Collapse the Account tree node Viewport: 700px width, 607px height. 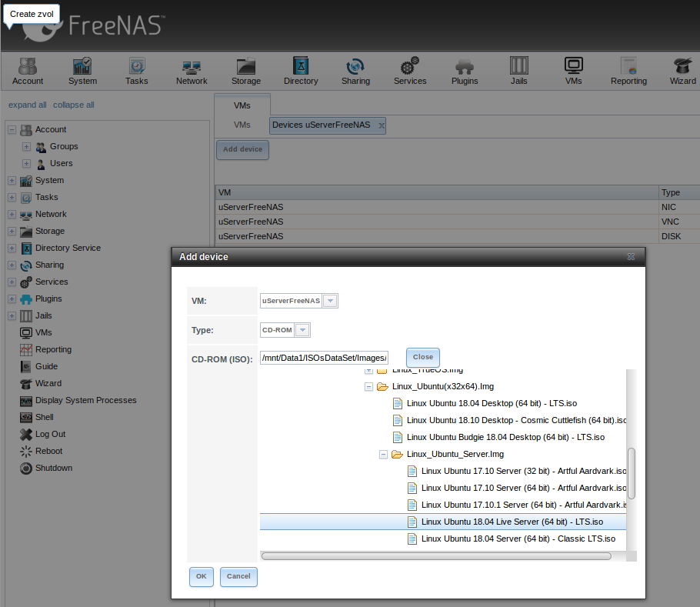[x=12, y=130]
